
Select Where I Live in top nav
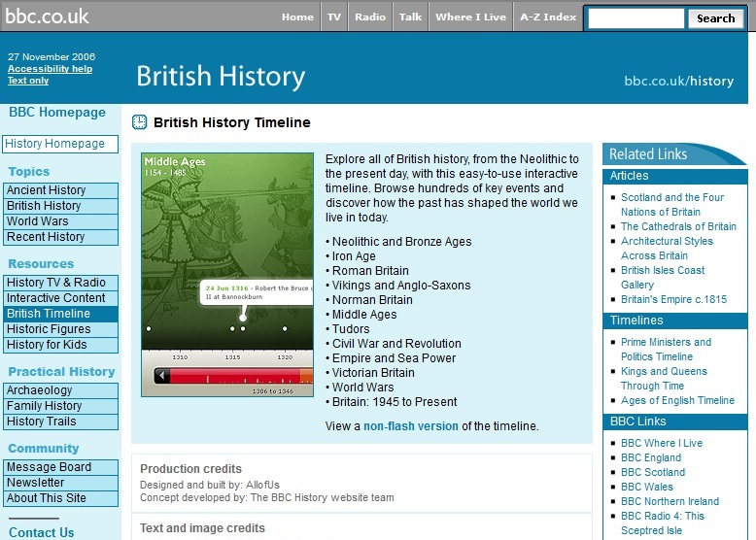[x=470, y=17]
